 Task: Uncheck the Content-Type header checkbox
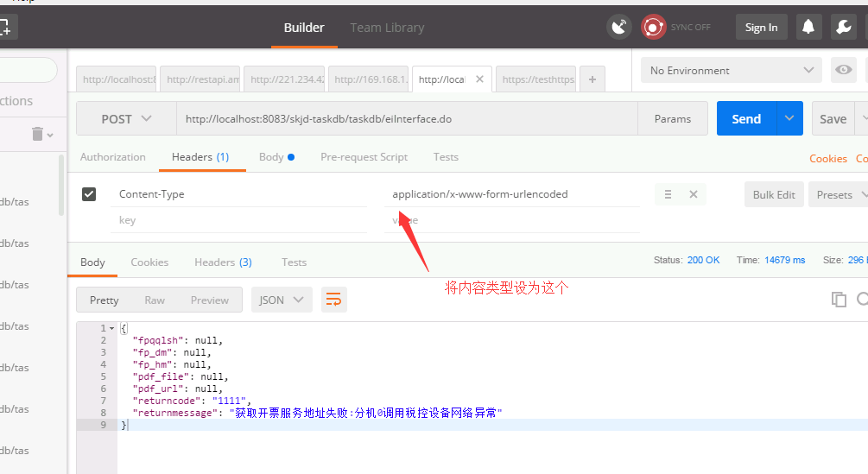(x=89, y=194)
